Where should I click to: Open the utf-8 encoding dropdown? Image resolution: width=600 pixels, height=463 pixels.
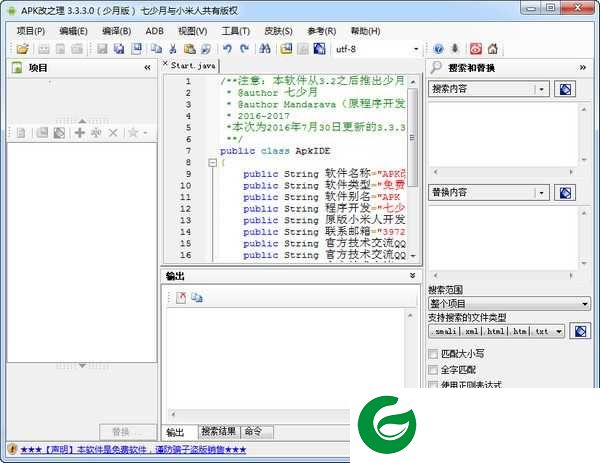point(416,49)
